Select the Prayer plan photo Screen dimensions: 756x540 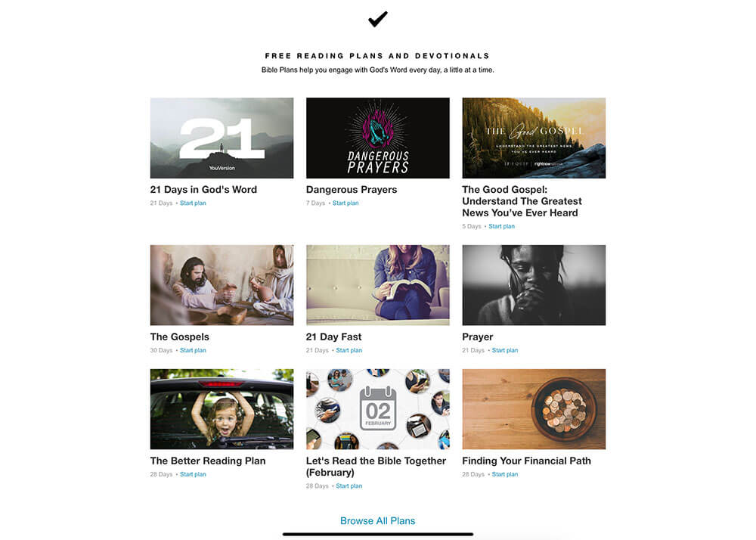[x=534, y=285]
